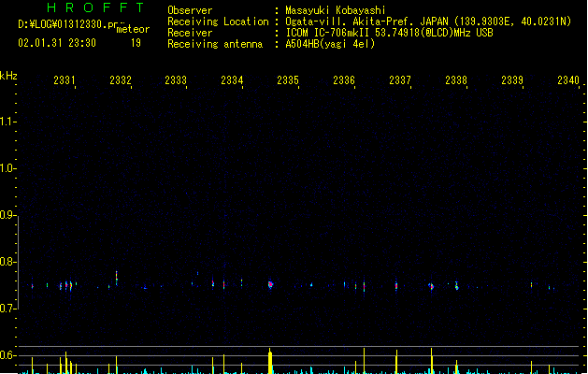Click the Receiving antenna label
Viewport: 588px width, 374px height.
pyautogui.click(x=215, y=44)
